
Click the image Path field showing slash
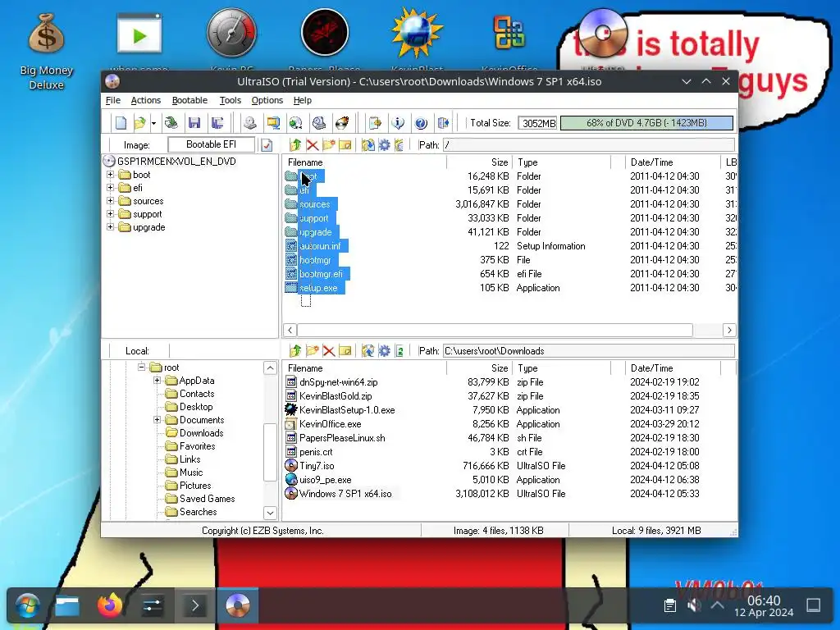click(x=589, y=144)
